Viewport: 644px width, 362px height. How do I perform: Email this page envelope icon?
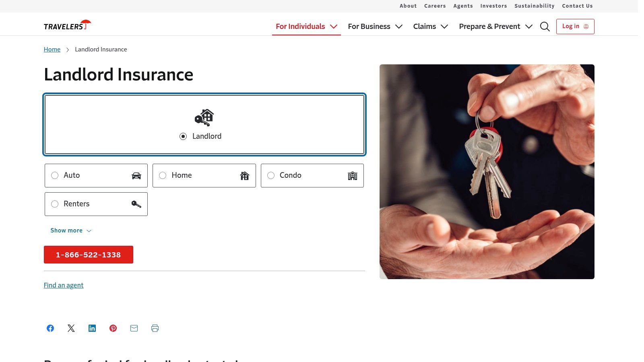tap(134, 328)
